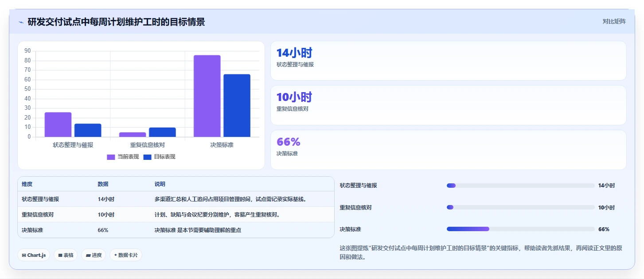Click the chart x-axis label 重复信息核对
Image resolution: width=644 pixels, height=279 pixels.
148,145
